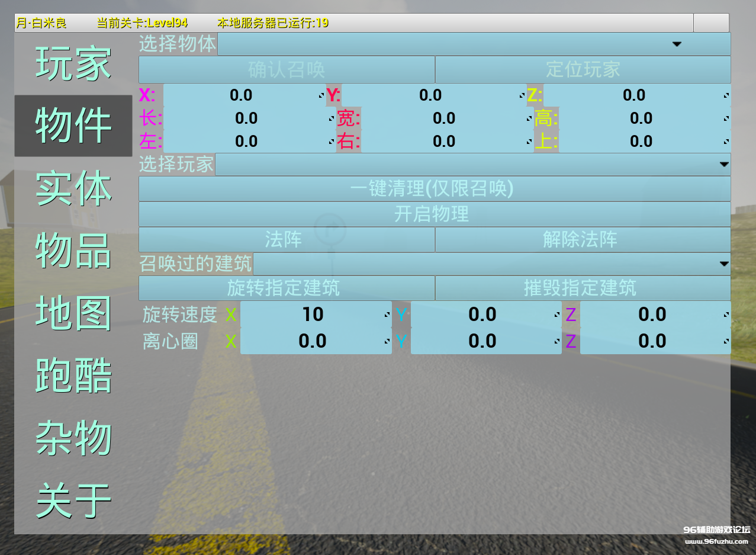Edit 旋转速度 X field showing 10
This screenshot has height=555, width=756.
pyautogui.click(x=316, y=315)
